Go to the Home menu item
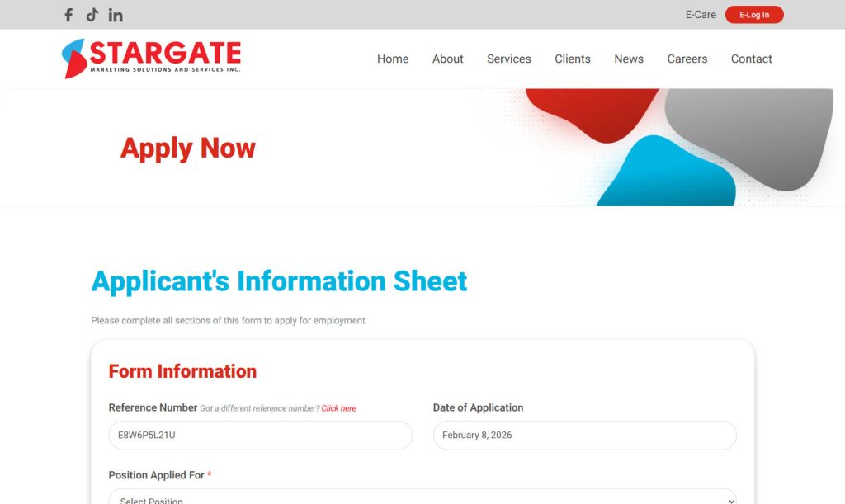The height and width of the screenshot is (504, 845). tap(393, 59)
